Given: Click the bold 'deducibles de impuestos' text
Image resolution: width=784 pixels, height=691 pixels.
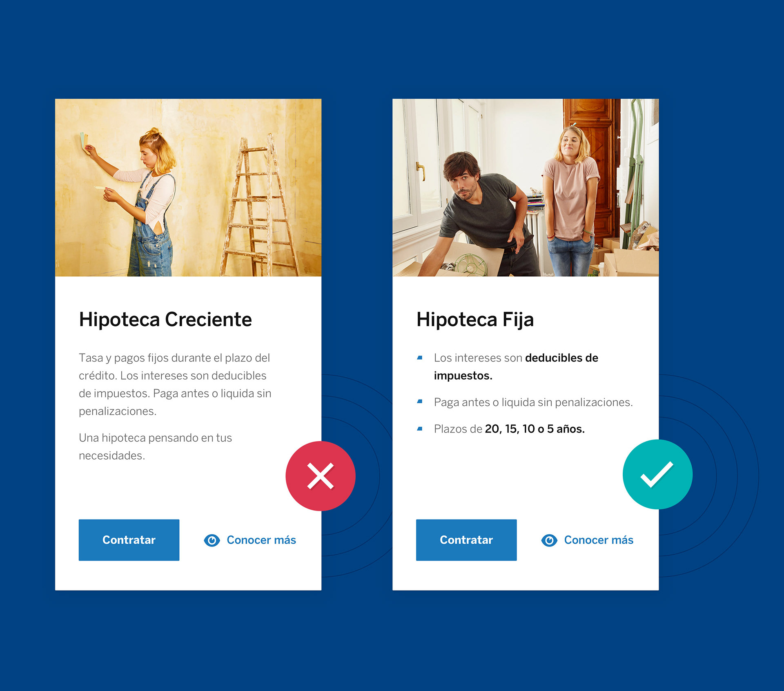Looking at the screenshot, I should click(x=516, y=367).
